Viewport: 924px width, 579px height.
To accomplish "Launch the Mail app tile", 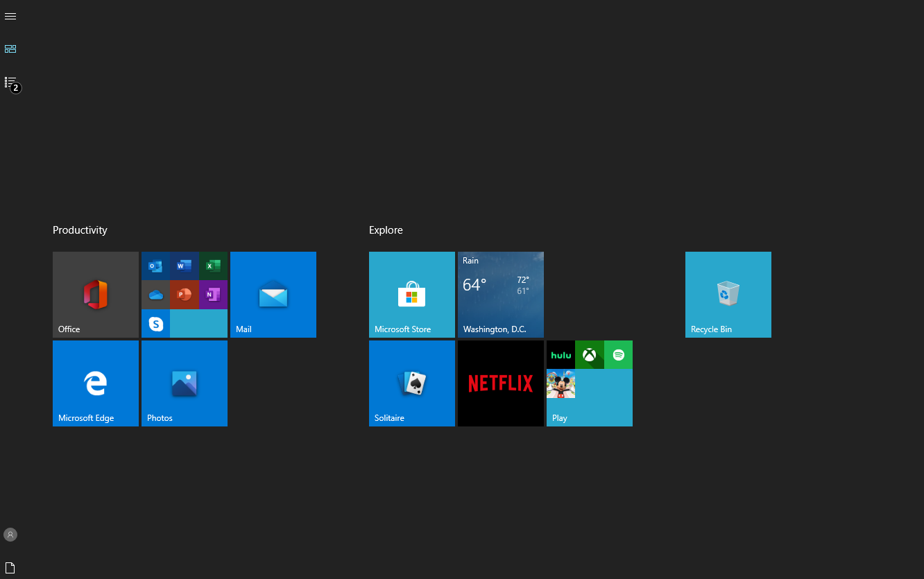I will click(273, 294).
